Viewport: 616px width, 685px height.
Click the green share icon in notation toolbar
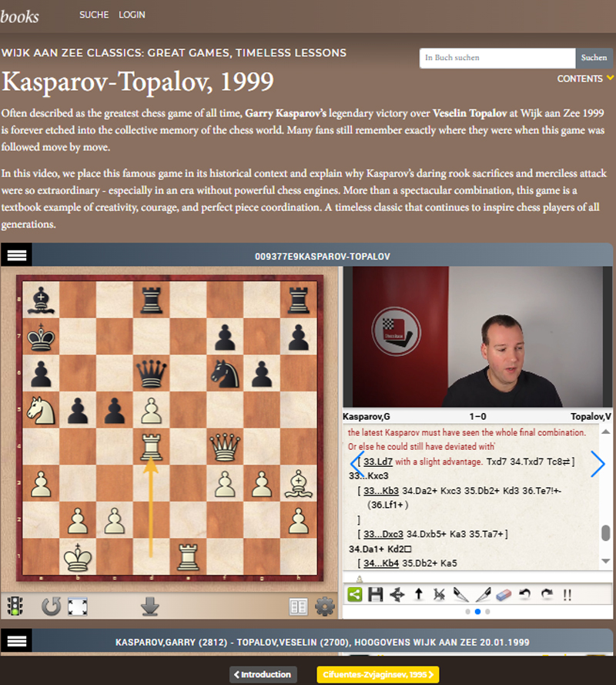[355, 594]
